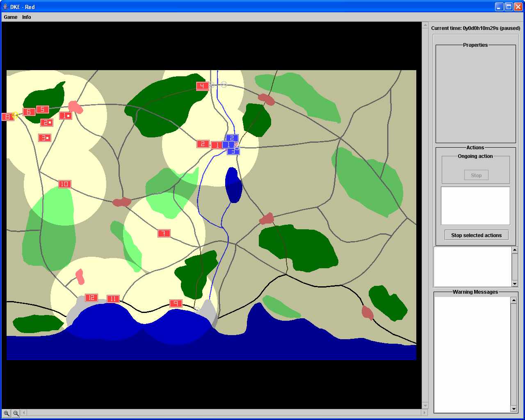Pick red unit 5 near the forest
This screenshot has height=420, width=525.
pos(42,110)
